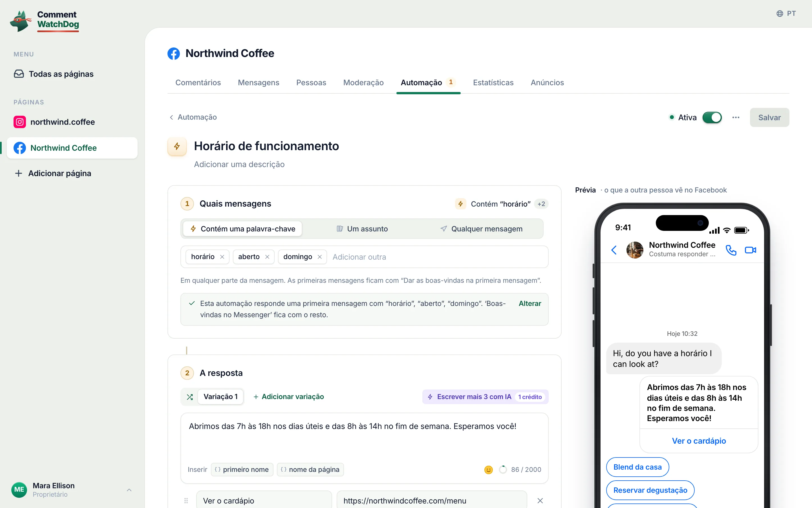The image size is (812, 508).
Task: Switch to the Mensagens tab
Action: click(258, 83)
